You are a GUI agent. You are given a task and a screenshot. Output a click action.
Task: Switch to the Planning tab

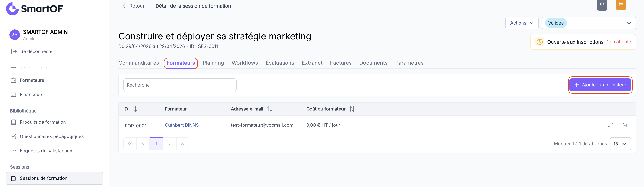(213, 63)
